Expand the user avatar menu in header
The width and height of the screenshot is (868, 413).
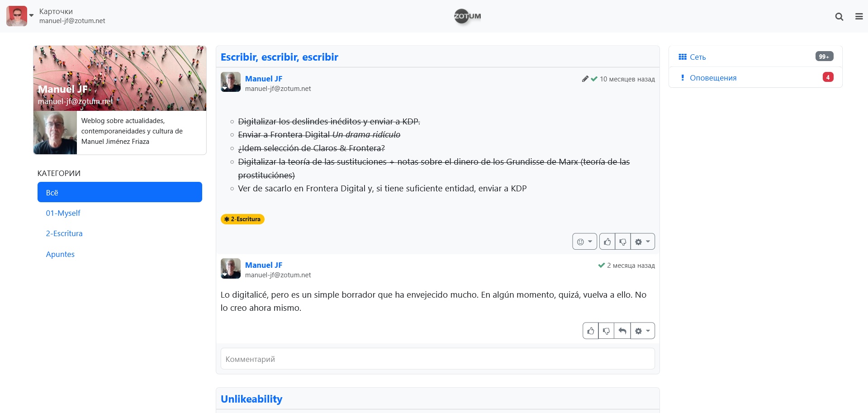20,16
